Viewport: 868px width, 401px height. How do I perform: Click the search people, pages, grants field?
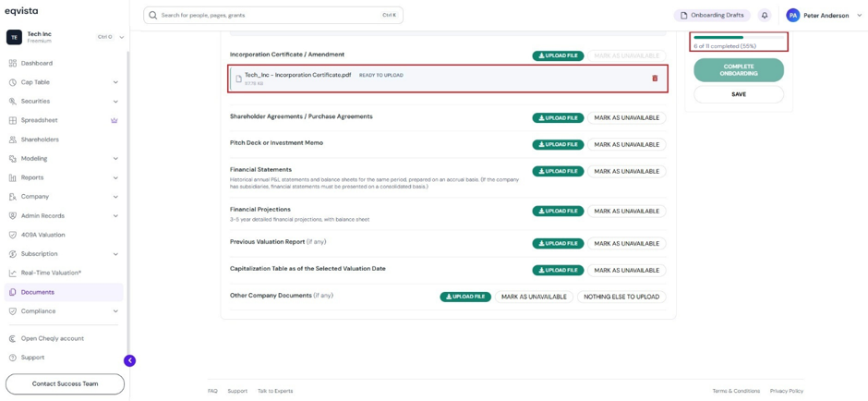(x=273, y=15)
